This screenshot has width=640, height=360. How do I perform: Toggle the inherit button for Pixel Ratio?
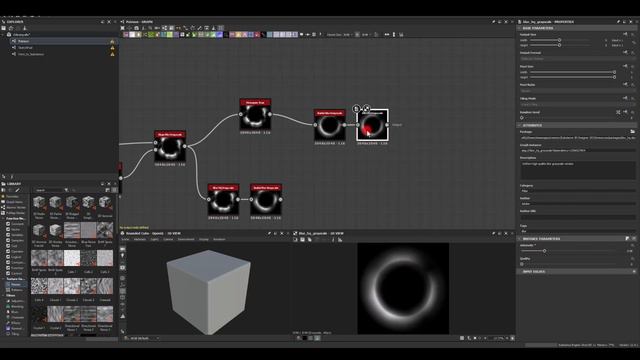[625, 84]
